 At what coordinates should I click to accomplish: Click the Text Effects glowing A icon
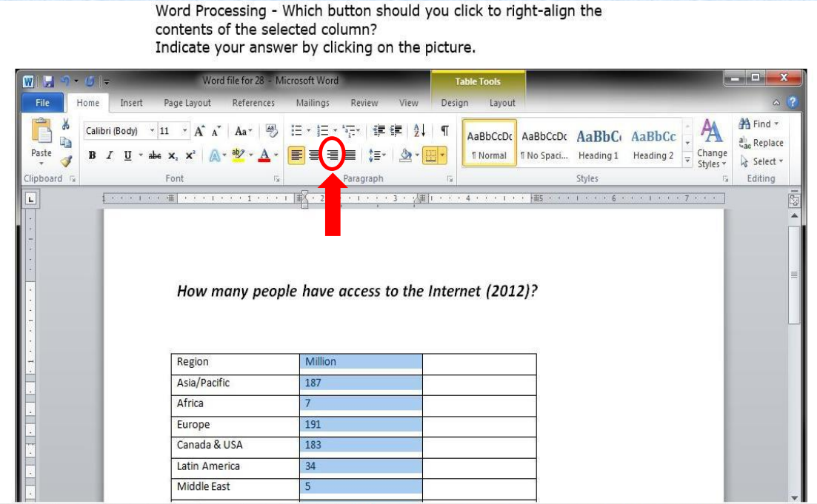(x=214, y=155)
